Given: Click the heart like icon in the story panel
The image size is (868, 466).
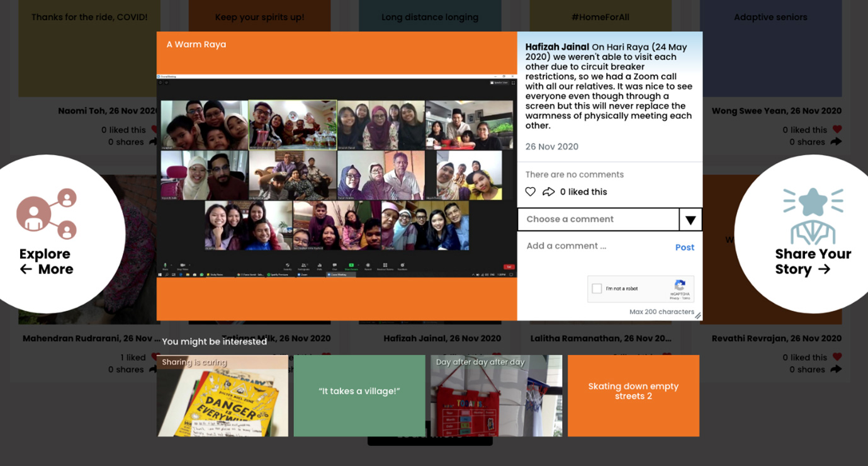Looking at the screenshot, I should pos(531,192).
